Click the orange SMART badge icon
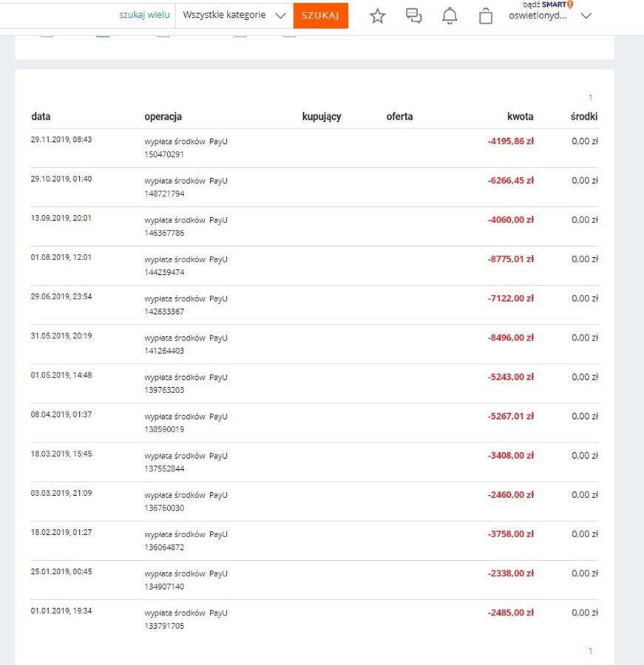The image size is (644, 665). (570, 4)
